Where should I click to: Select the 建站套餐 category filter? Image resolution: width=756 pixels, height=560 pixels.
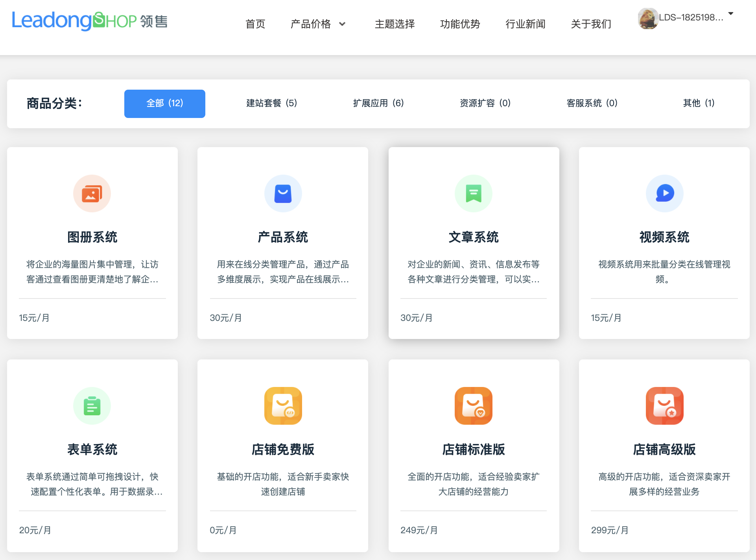[272, 103]
